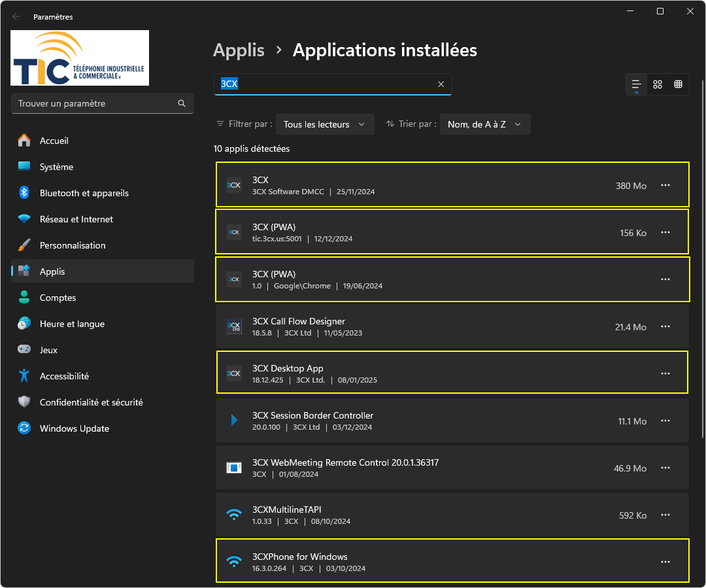The image size is (706, 588).
Task: Click the search magnifier in Trouver un paramètre
Action: [182, 103]
